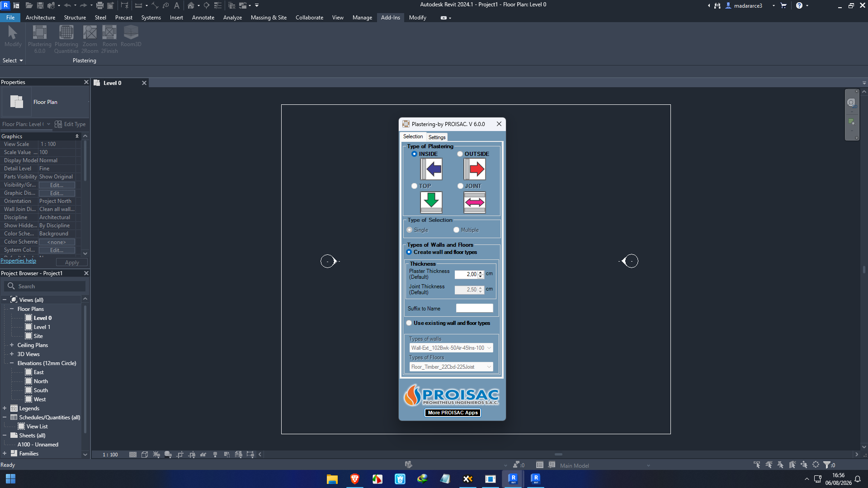This screenshot has width=868, height=488.
Task: Open the File menu
Action: pos(10,18)
